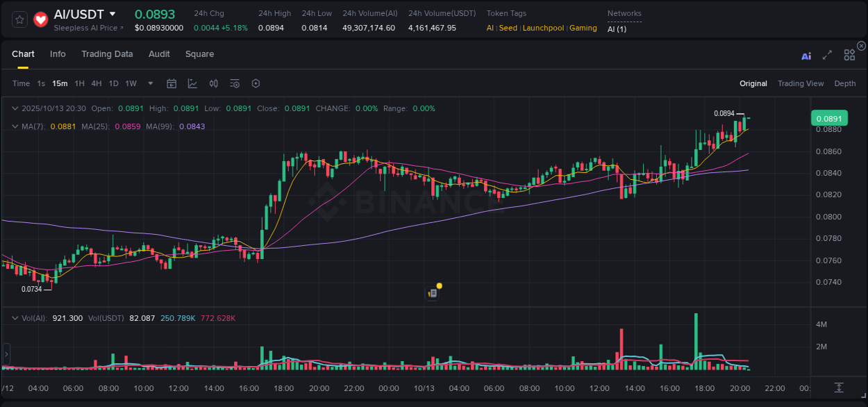Select the 1D timeframe

point(113,83)
